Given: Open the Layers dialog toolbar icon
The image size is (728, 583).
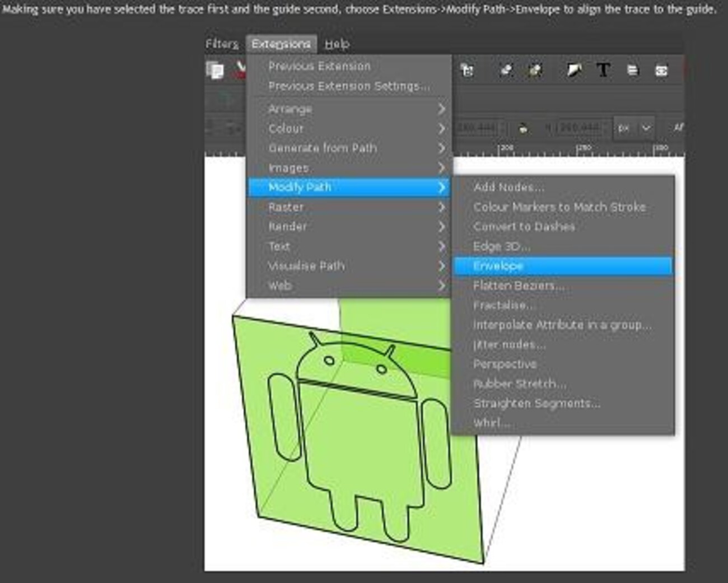Looking at the screenshot, I should click(x=632, y=70).
